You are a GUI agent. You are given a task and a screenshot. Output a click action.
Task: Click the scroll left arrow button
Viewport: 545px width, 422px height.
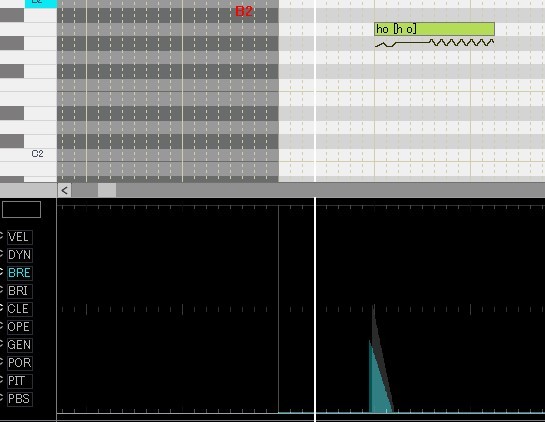click(64, 190)
